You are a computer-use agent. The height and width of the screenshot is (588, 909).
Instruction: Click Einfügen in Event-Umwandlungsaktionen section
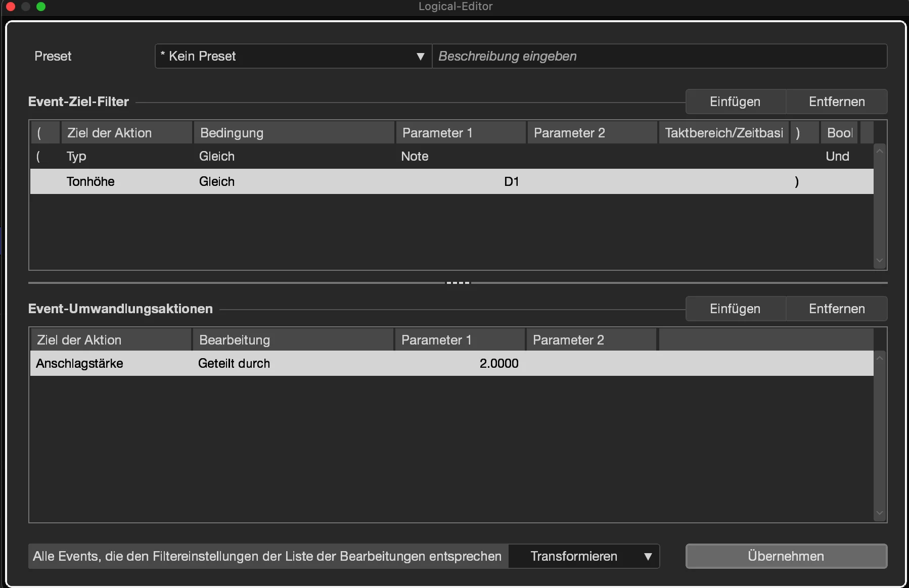[x=735, y=309]
